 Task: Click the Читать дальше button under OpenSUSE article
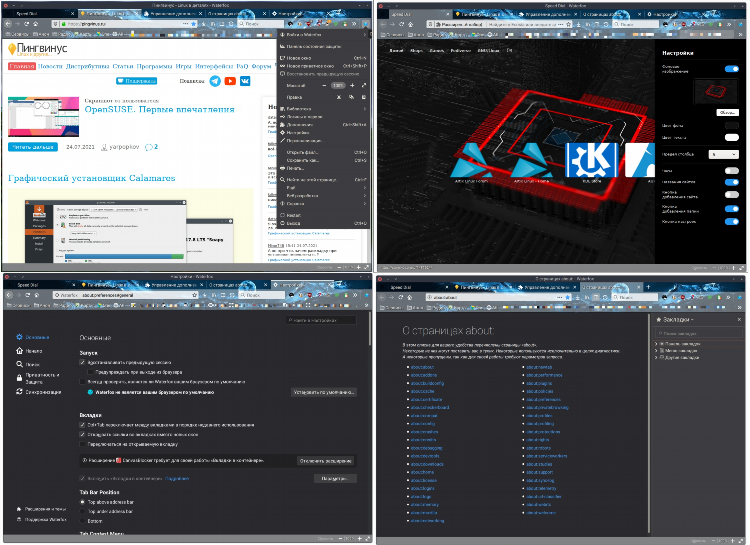[x=33, y=147]
